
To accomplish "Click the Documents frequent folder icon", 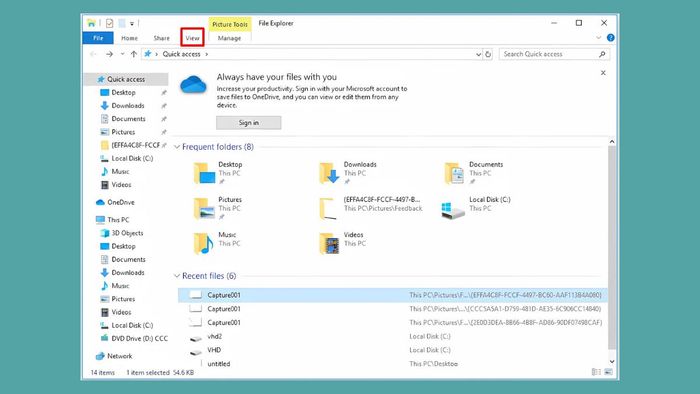I will pos(455,174).
